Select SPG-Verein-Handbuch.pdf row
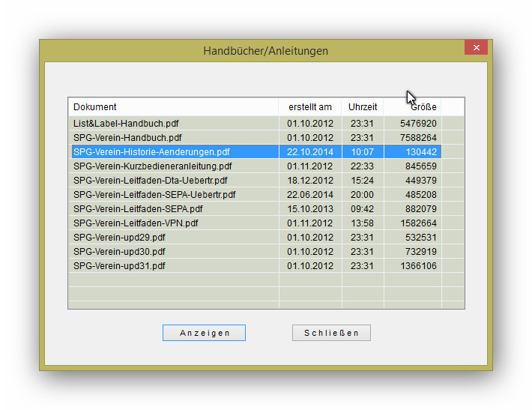Viewport: 532px width, 410px height. (x=127, y=138)
